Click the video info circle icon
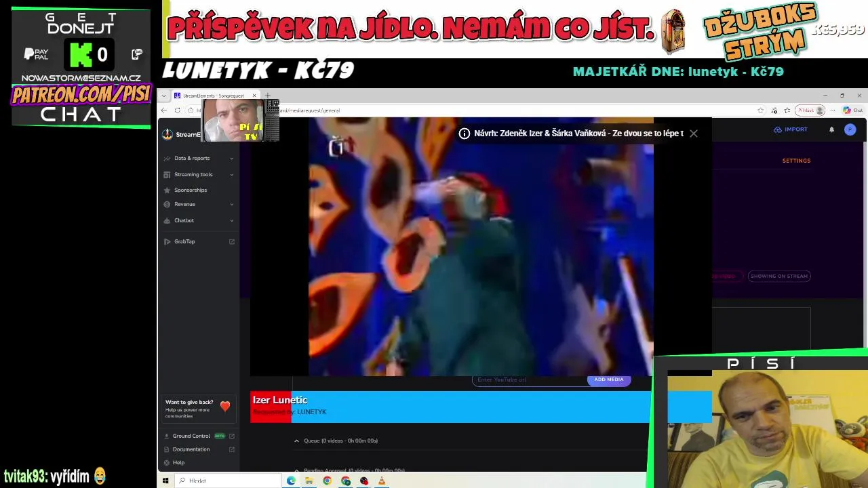868x488 pixels. point(465,134)
